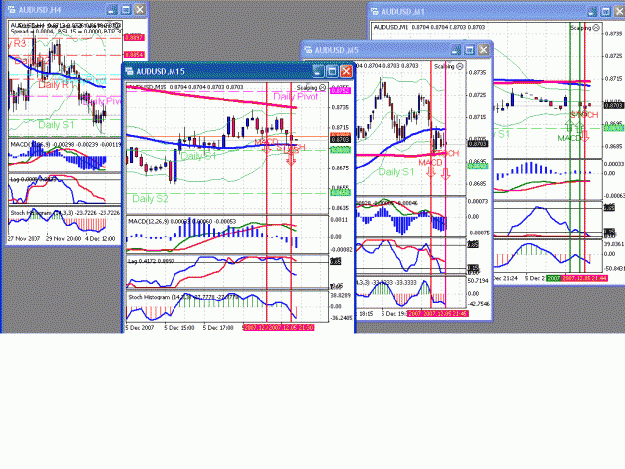Click the OHLC header text in M1 chart
Image resolution: width=625 pixels, height=469 pixels.
tap(429, 27)
